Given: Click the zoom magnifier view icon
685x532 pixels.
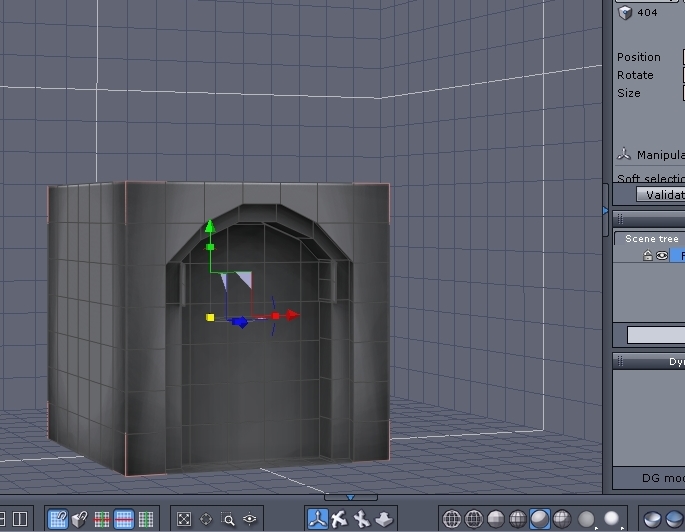Looking at the screenshot, I should (228, 519).
